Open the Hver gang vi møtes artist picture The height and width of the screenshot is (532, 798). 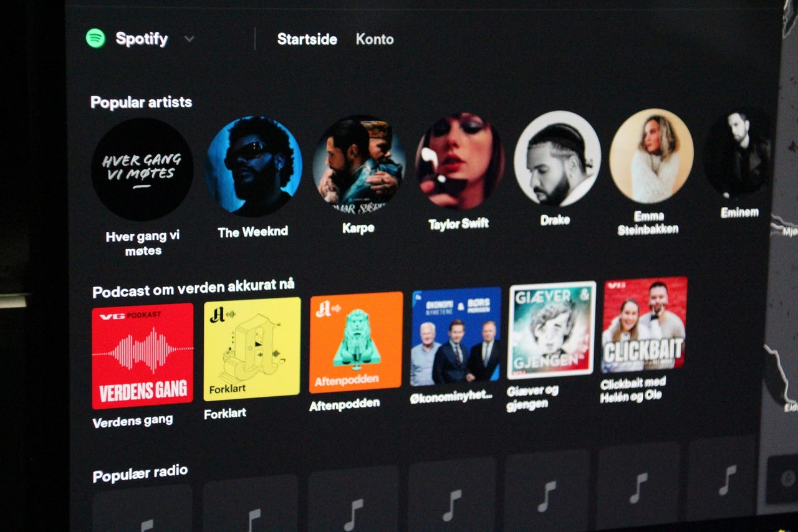tap(142, 169)
